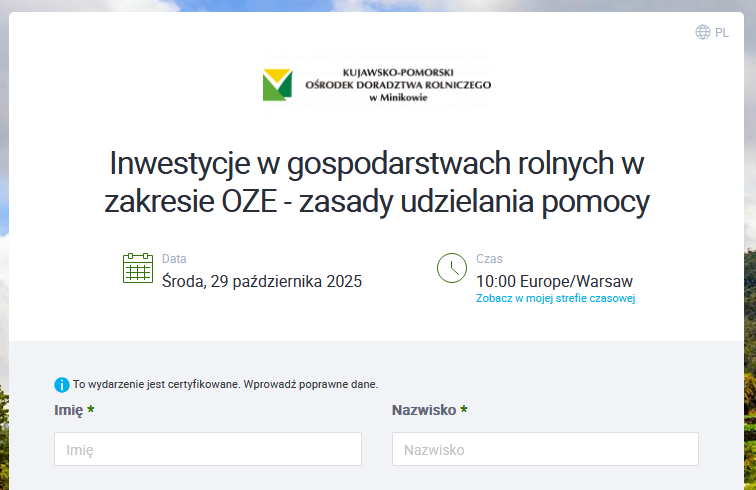756x490 pixels.
Task: Click the globe language icon
Action: click(703, 32)
